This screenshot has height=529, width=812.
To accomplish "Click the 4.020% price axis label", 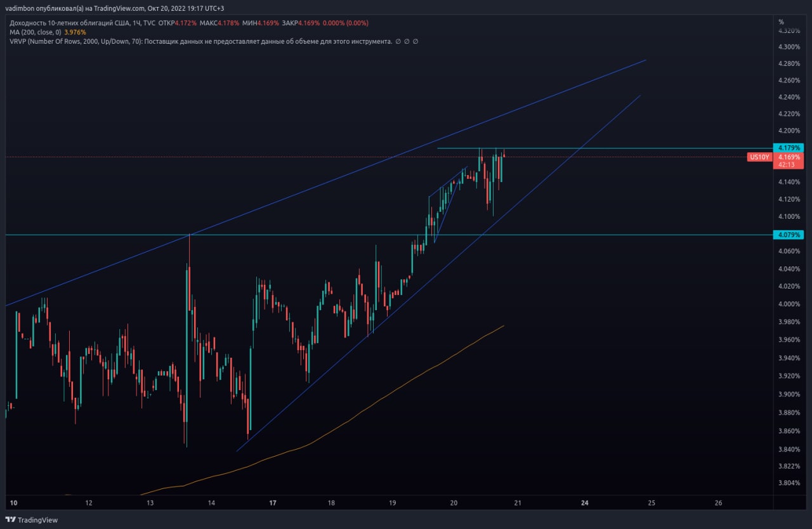I will [x=789, y=286].
